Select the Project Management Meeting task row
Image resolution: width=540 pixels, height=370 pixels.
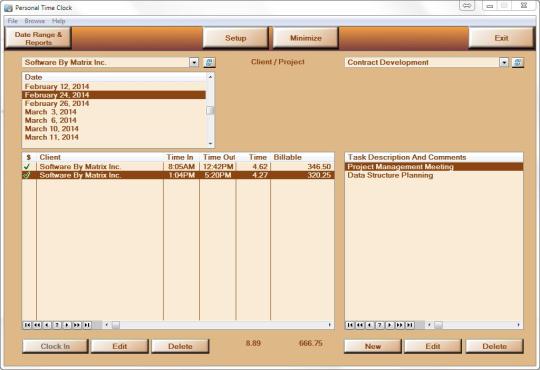point(434,167)
